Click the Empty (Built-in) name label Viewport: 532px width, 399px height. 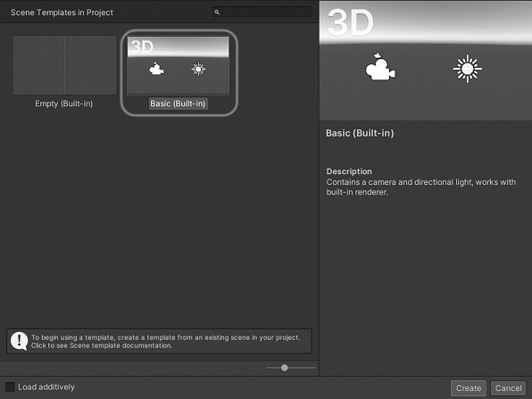[x=63, y=104]
